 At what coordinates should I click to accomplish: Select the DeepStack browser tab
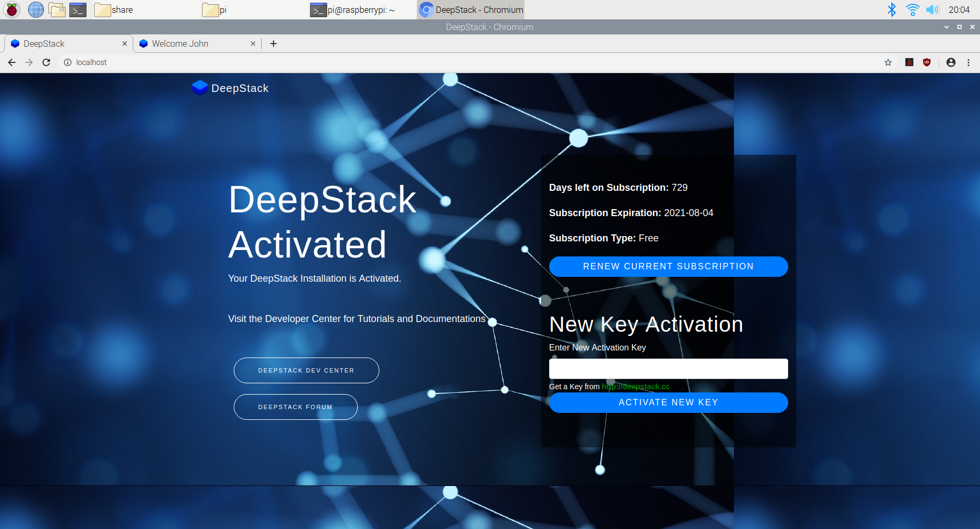(x=59, y=44)
